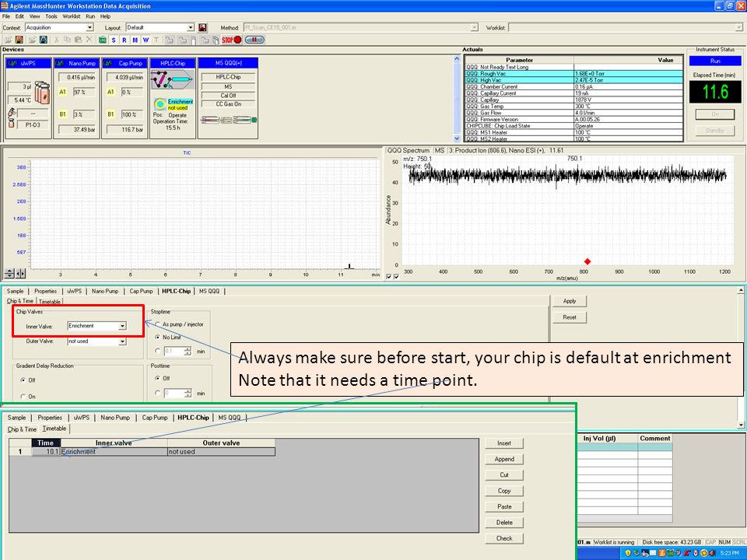Click the volume speaker icon in system tray
This screenshot has width=747, height=560.
[x=712, y=553]
